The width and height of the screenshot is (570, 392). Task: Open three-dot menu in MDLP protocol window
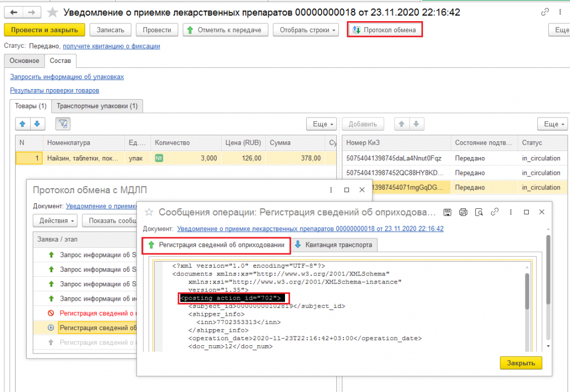click(x=331, y=190)
